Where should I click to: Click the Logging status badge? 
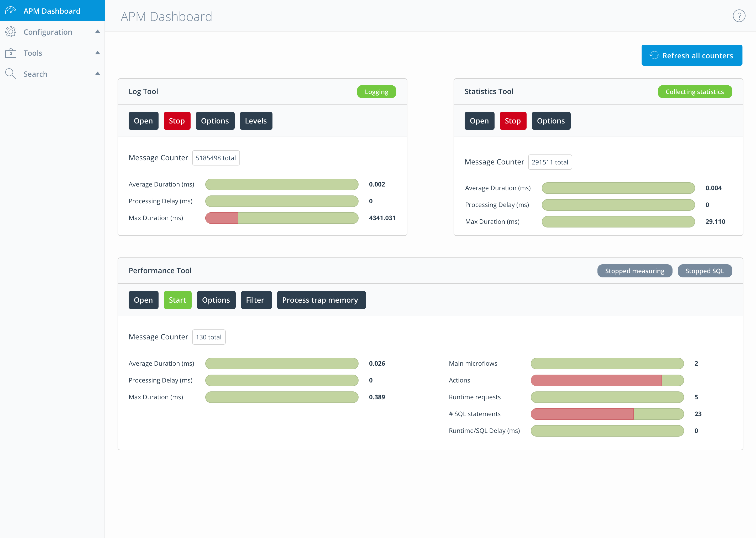pyautogui.click(x=376, y=92)
